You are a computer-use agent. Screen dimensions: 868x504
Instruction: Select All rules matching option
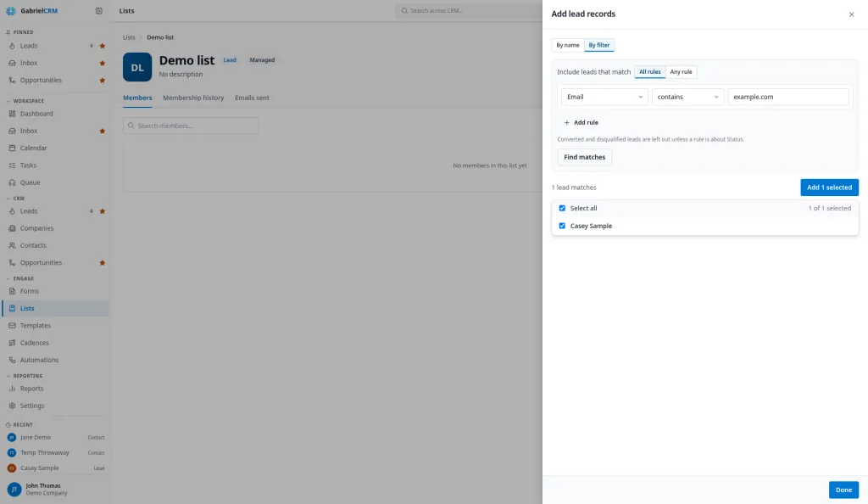tap(650, 72)
